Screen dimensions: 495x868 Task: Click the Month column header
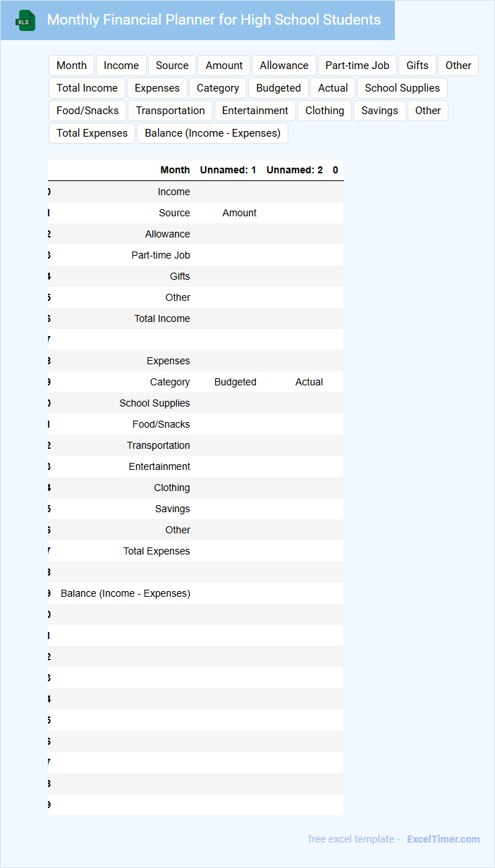pyautogui.click(x=175, y=170)
